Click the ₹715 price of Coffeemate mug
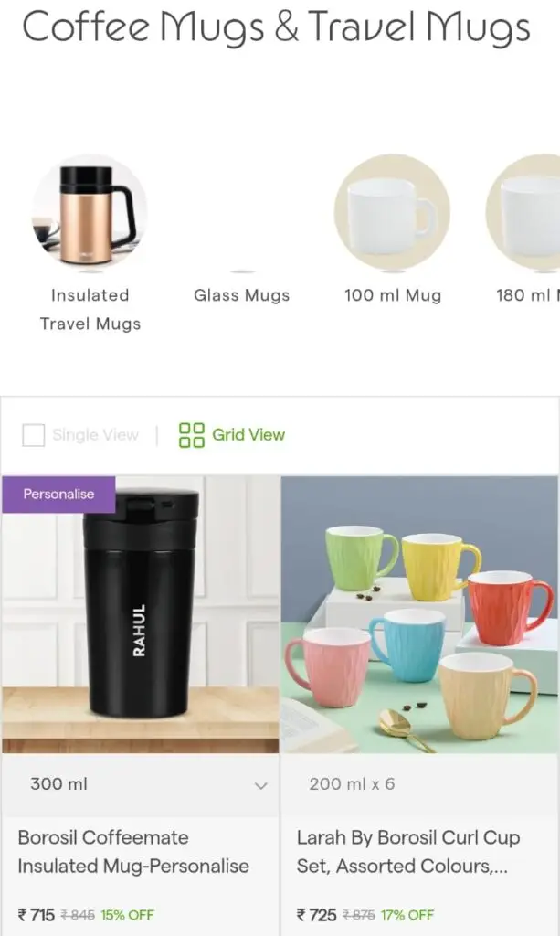 point(37,914)
